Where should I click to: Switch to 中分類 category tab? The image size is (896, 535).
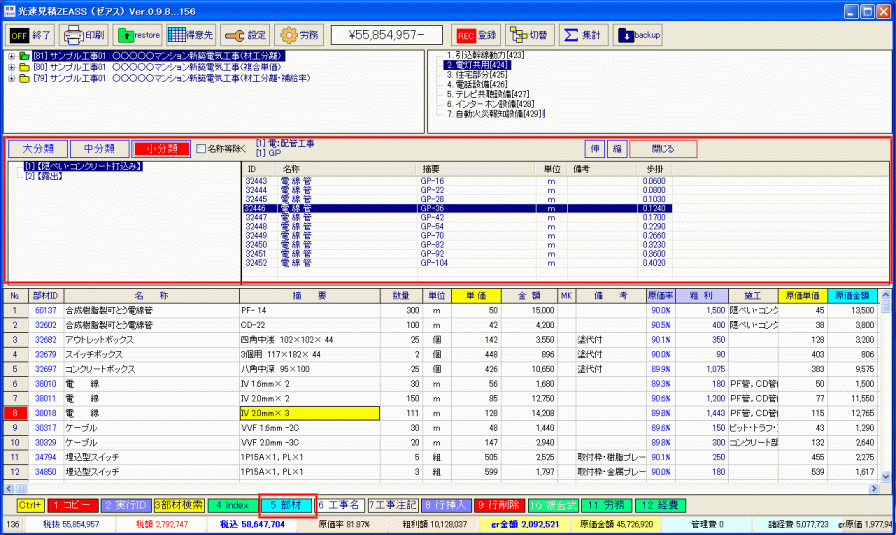click(99, 149)
